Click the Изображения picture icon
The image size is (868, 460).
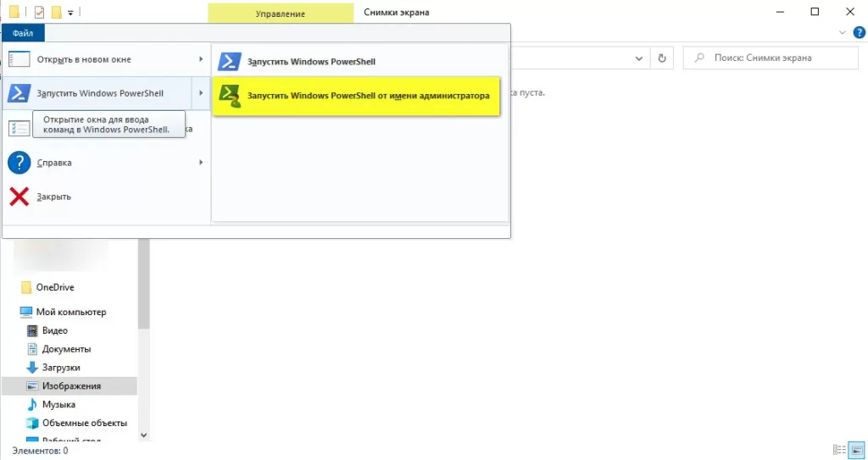pos(33,385)
